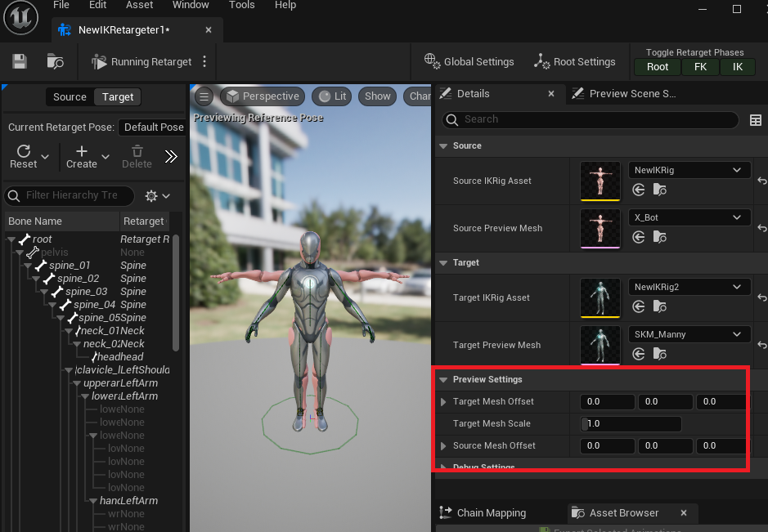Switch to the Preview Scene Settings tab

[x=632, y=93]
